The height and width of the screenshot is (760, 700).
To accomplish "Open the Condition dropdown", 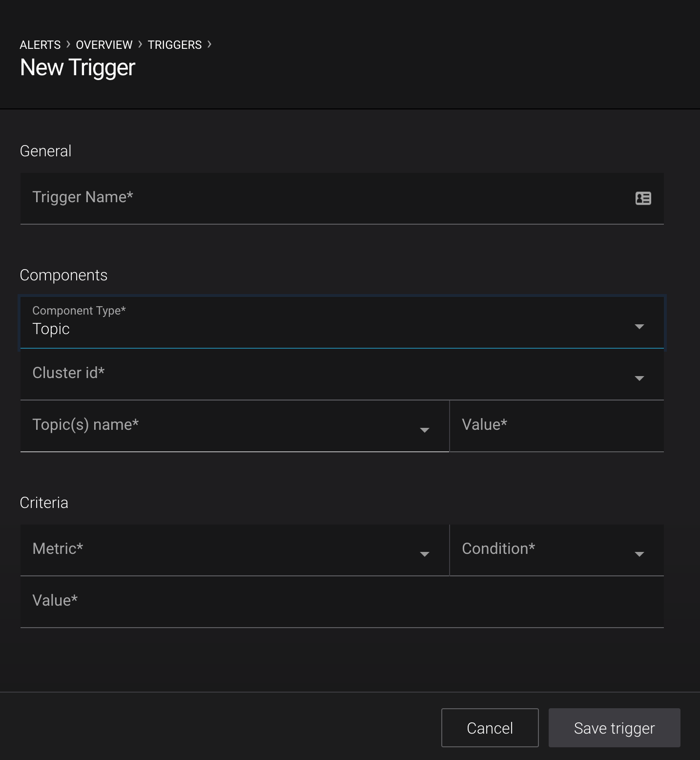I will (556, 550).
